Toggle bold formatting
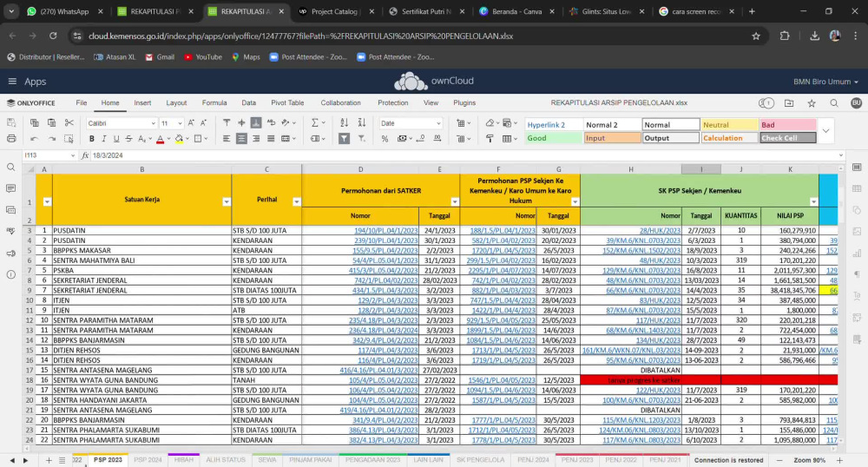 point(92,138)
